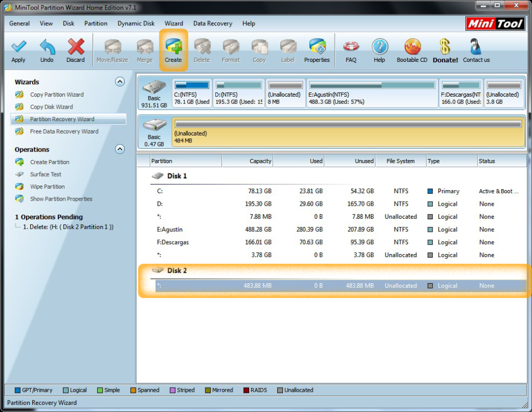Open the Dynamic Disk menu
Viewport: 532px width, 412px height.
coord(136,23)
